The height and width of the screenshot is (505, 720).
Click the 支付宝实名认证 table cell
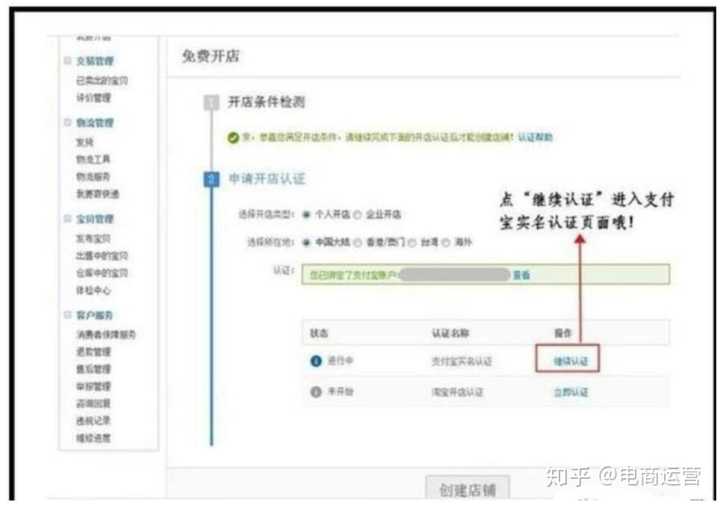point(461,361)
